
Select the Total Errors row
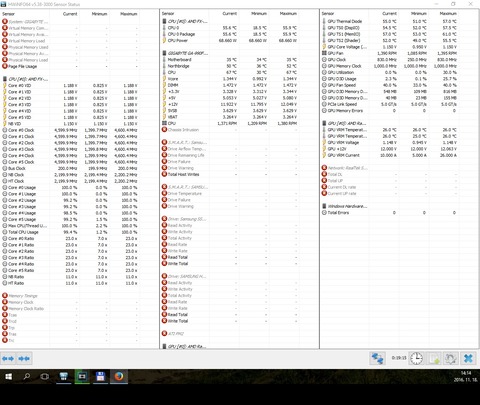390,212
